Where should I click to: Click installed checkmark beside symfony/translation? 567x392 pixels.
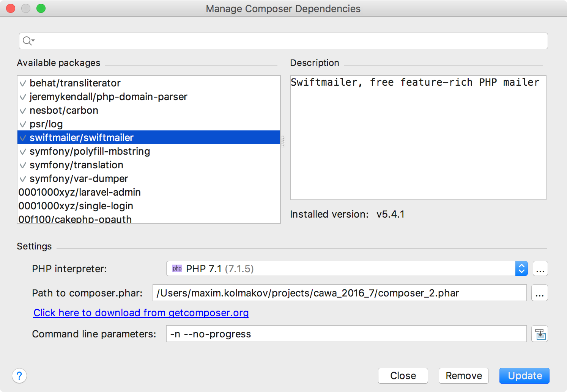23,165
